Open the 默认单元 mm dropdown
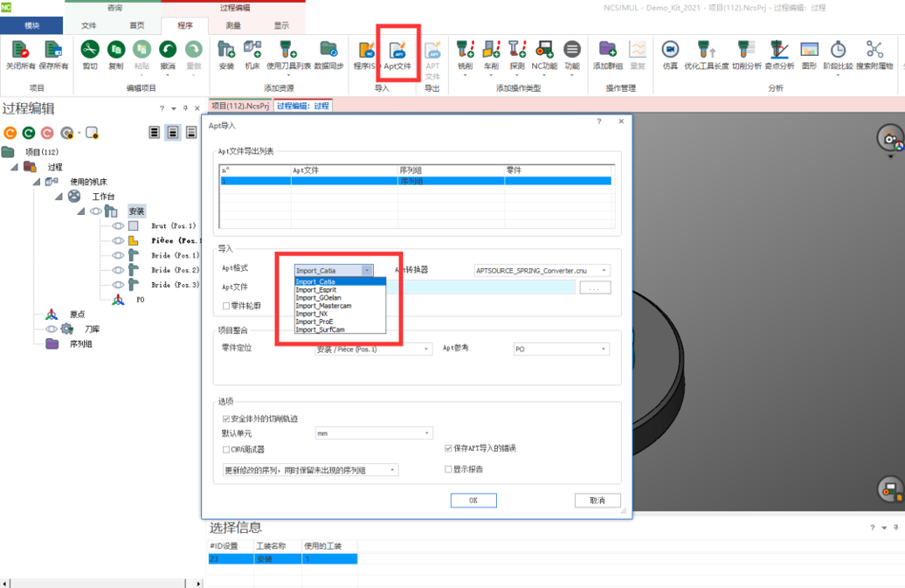905x588 pixels. click(x=374, y=433)
